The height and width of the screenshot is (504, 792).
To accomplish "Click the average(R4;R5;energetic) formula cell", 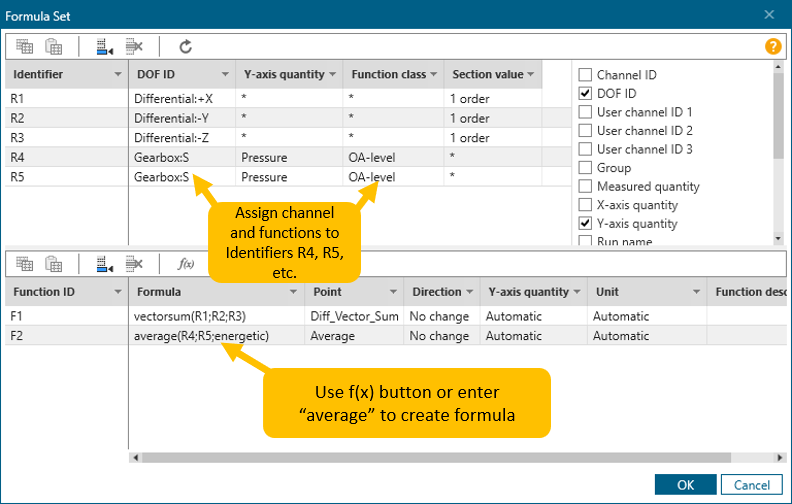I will [200, 336].
